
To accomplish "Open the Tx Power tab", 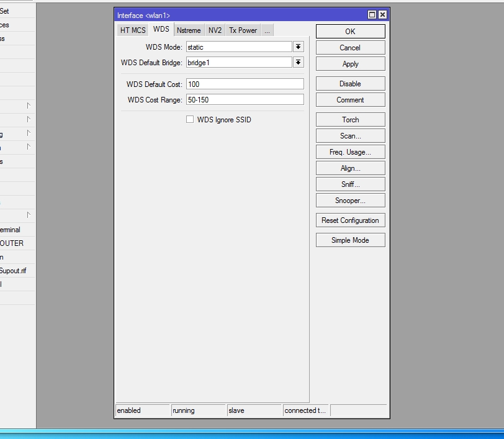I will point(243,30).
